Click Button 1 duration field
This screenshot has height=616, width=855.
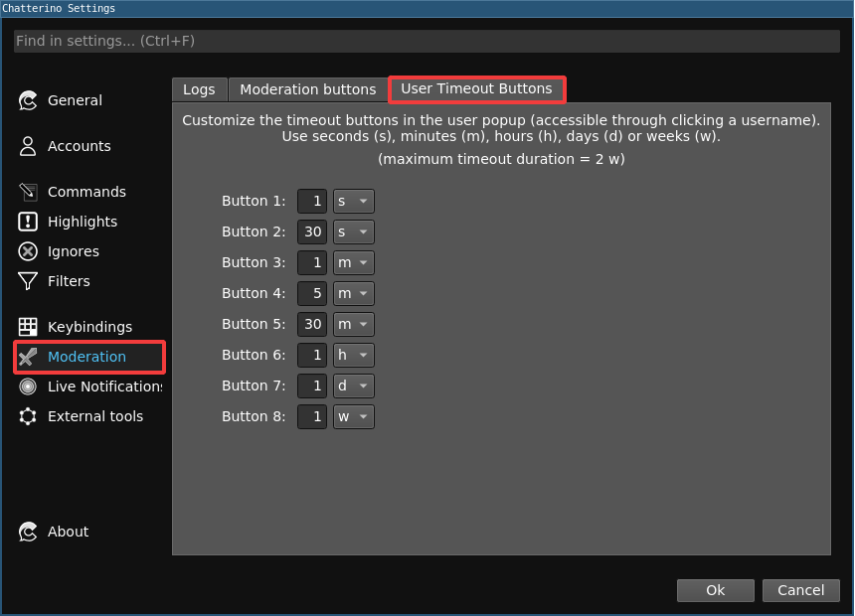click(312, 201)
